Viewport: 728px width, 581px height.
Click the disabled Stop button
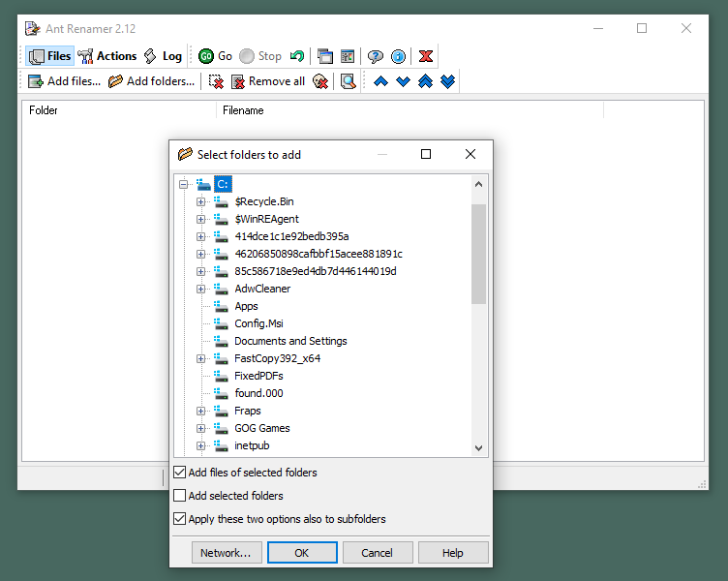[260, 56]
